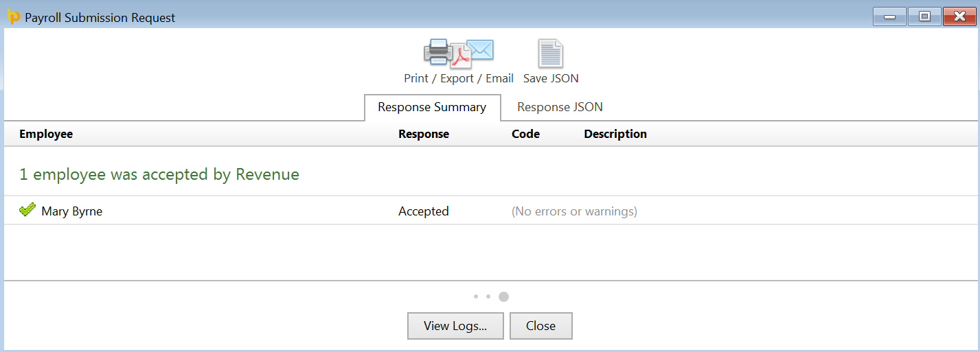Click the 'Save JSON' label text
The image size is (980, 352).
[551, 78]
